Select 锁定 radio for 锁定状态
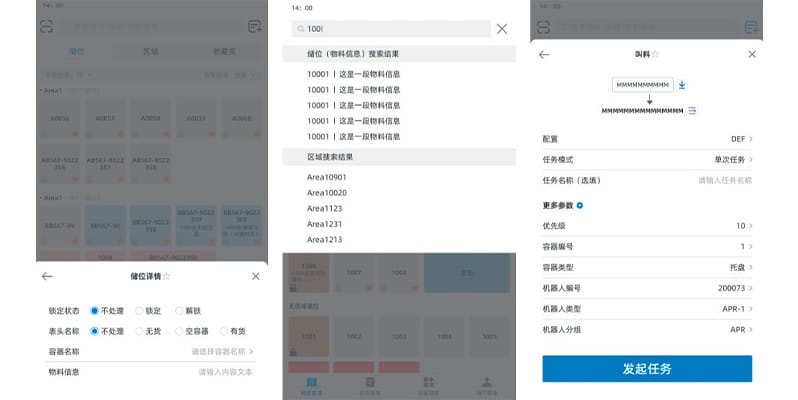The width and height of the screenshot is (798, 400). pos(139,311)
